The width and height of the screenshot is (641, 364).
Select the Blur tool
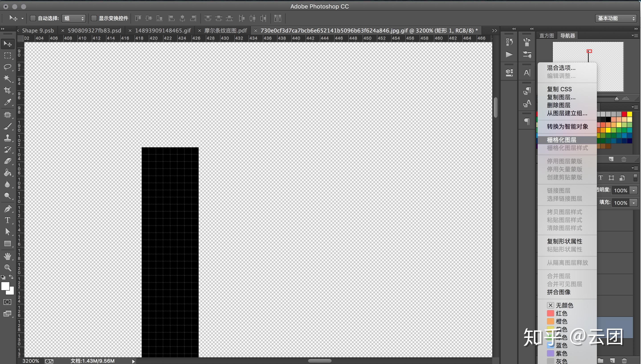click(8, 184)
